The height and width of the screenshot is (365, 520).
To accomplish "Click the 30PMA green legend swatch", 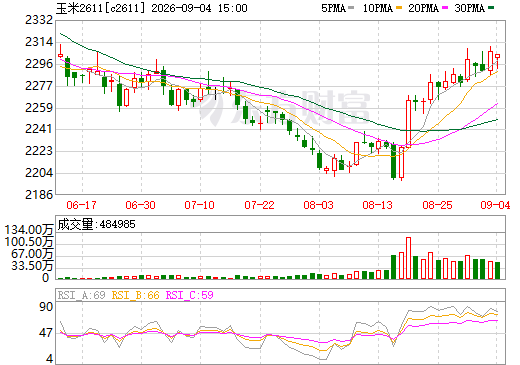I will [491, 8].
